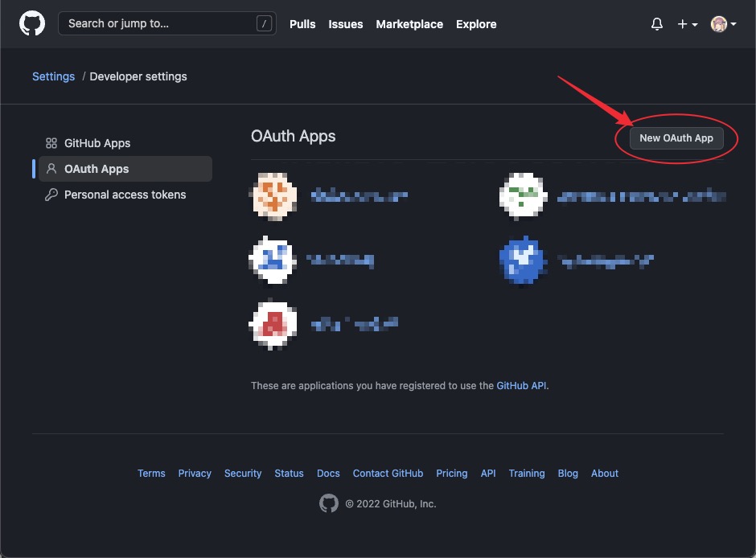This screenshot has height=558, width=756.
Task: Open the notifications bell
Action: (657, 24)
